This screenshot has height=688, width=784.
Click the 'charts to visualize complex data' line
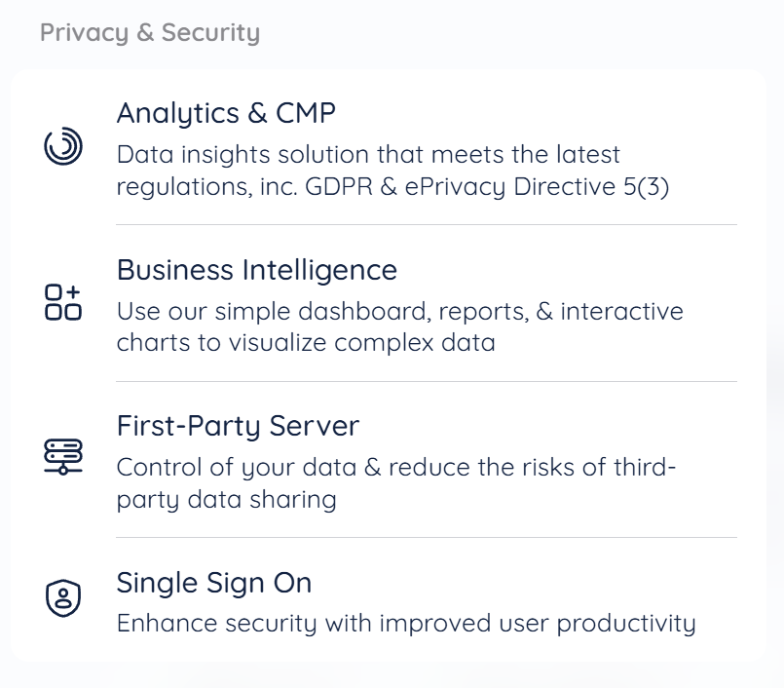306,343
